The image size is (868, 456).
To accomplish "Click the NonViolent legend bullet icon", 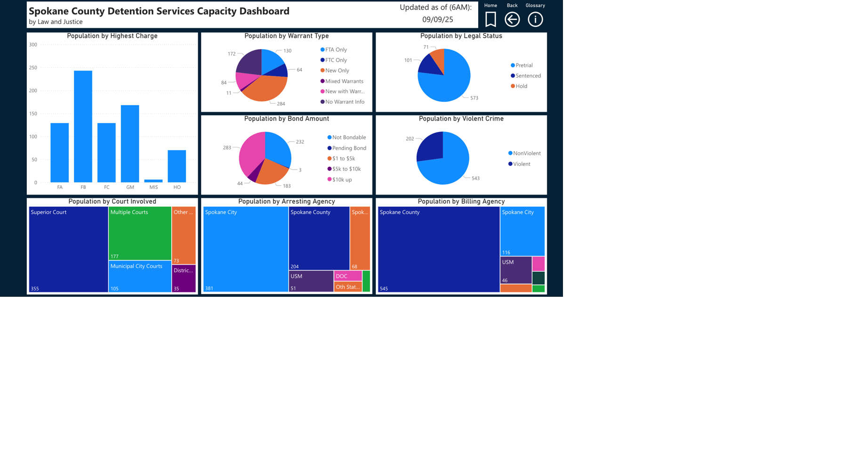I will click(x=511, y=153).
